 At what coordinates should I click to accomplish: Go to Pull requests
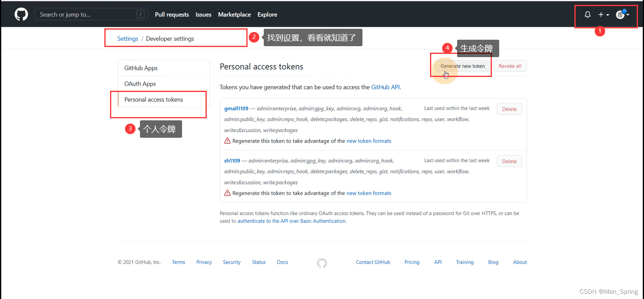[x=172, y=15]
